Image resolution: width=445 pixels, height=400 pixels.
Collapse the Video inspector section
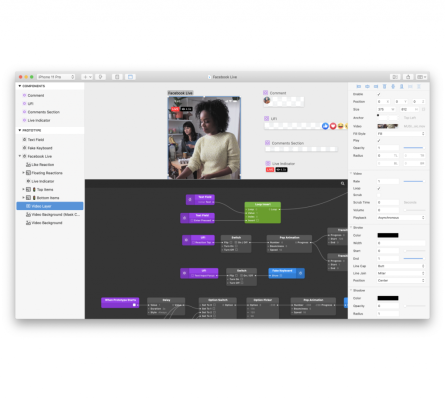click(x=351, y=173)
